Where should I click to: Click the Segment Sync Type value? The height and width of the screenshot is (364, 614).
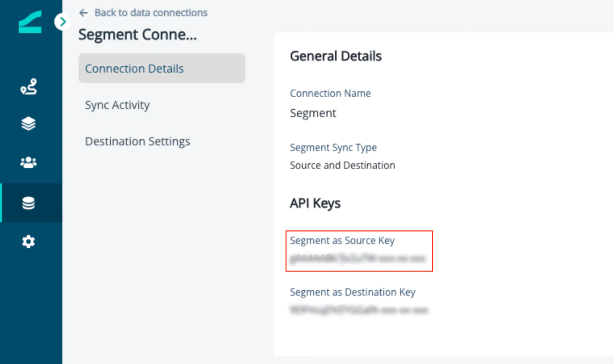pyautogui.click(x=342, y=165)
